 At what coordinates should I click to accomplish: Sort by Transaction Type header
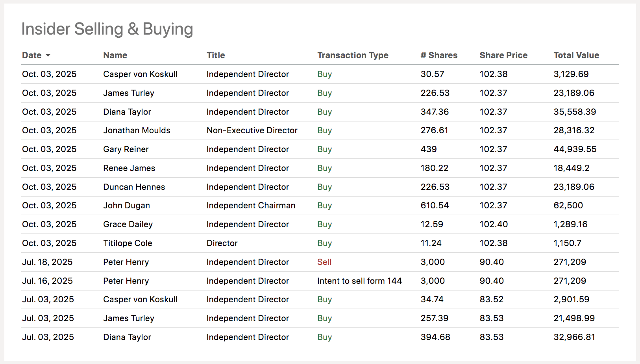353,55
